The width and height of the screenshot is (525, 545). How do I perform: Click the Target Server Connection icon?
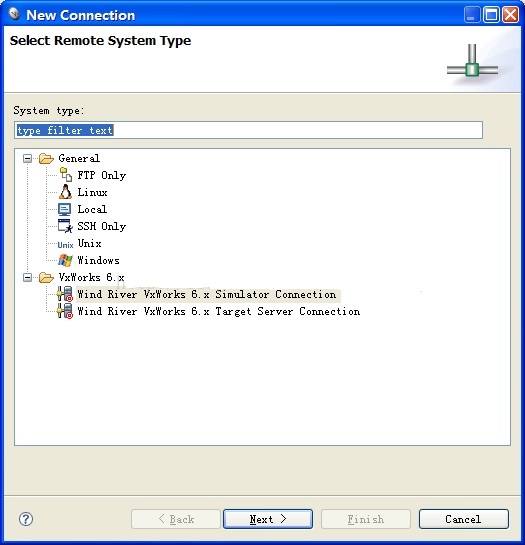click(x=65, y=311)
